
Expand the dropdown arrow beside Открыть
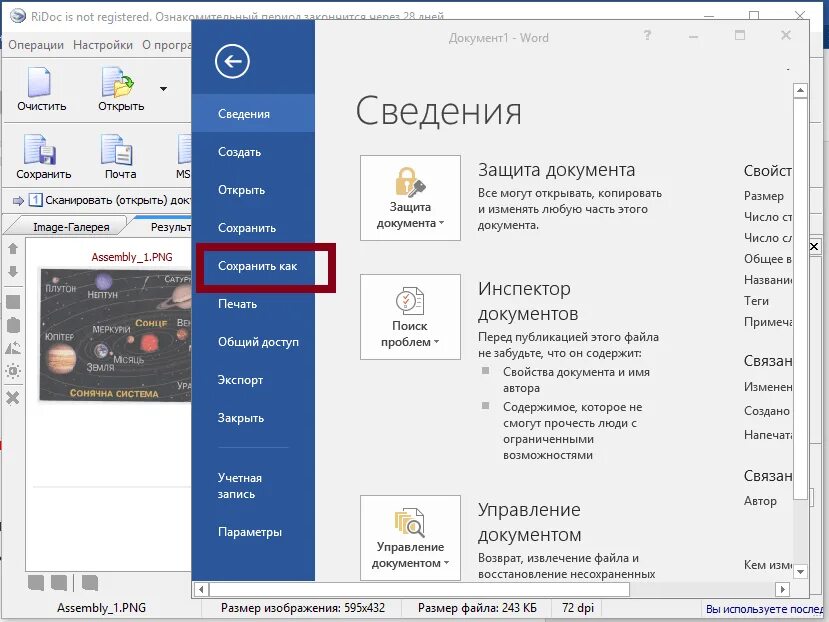[163, 88]
